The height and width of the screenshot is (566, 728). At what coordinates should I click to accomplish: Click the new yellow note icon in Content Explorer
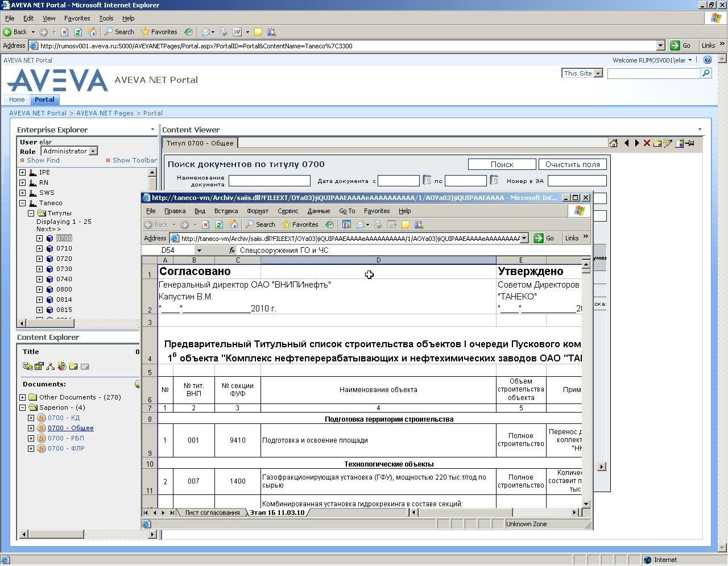click(x=73, y=367)
